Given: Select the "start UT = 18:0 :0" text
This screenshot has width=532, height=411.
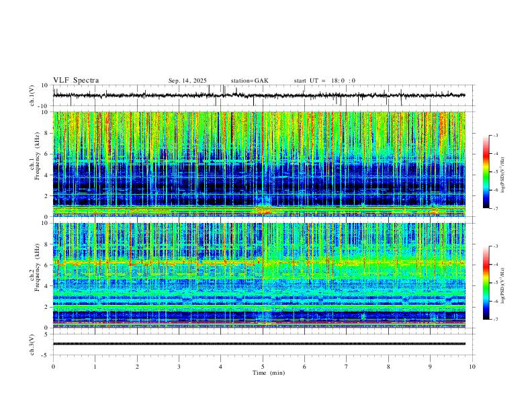Looking at the screenshot, I should [x=324, y=81].
